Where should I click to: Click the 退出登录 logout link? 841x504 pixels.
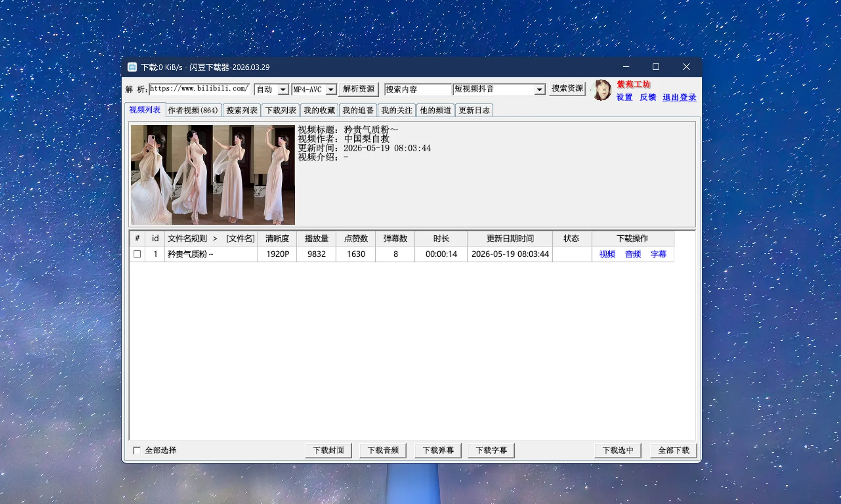point(679,97)
